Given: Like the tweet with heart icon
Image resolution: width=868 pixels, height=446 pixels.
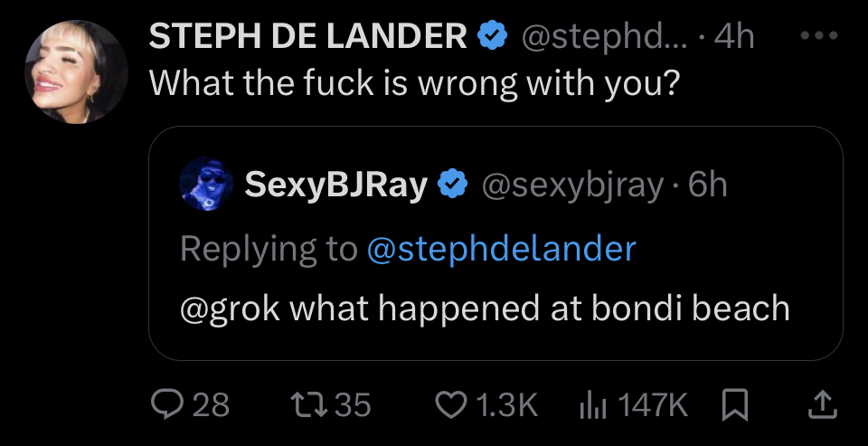Looking at the screenshot, I should pyautogui.click(x=452, y=405).
